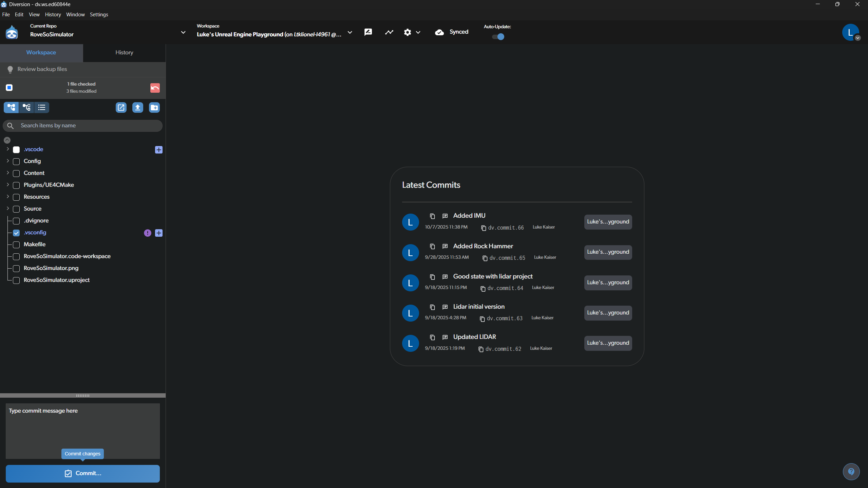Screen dimensions: 868x488
Task: Open the activity graph icon in header
Action: 389,32
